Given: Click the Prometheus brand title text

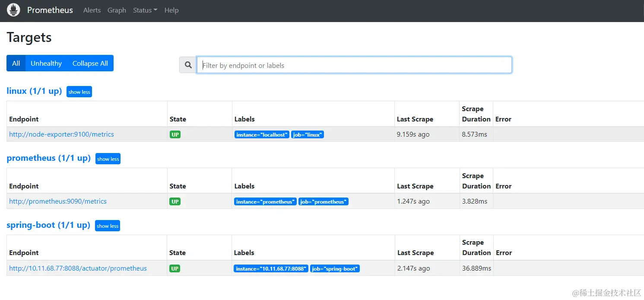Looking at the screenshot, I should click(50, 10).
